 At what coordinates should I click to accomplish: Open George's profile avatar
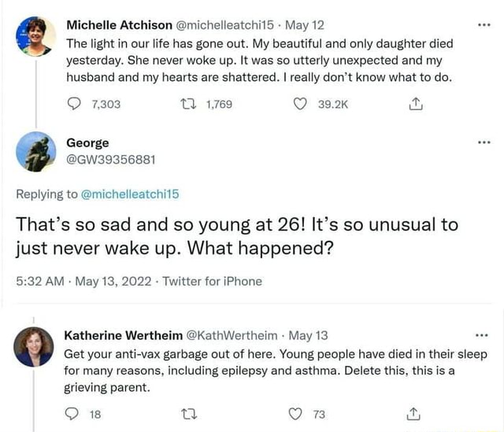tap(36, 152)
